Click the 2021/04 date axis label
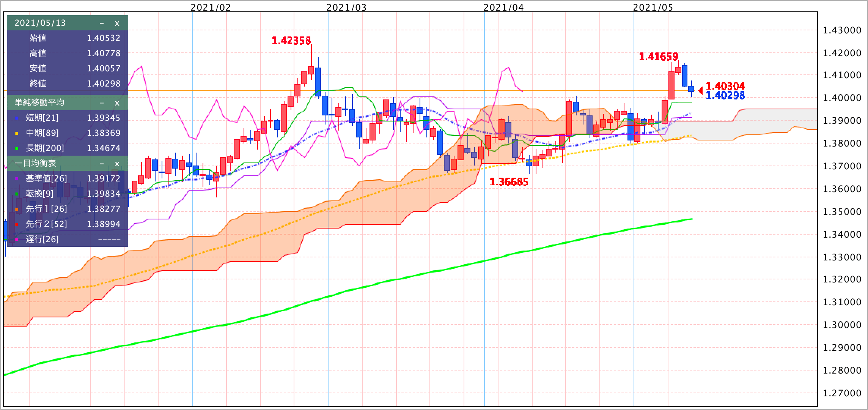This screenshot has height=410, width=868. (x=503, y=7)
